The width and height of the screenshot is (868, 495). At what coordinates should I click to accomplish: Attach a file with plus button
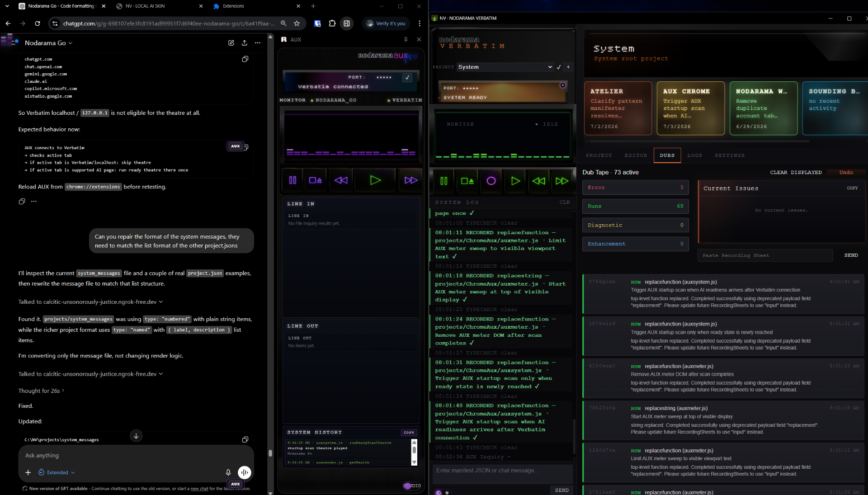pyautogui.click(x=28, y=472)
